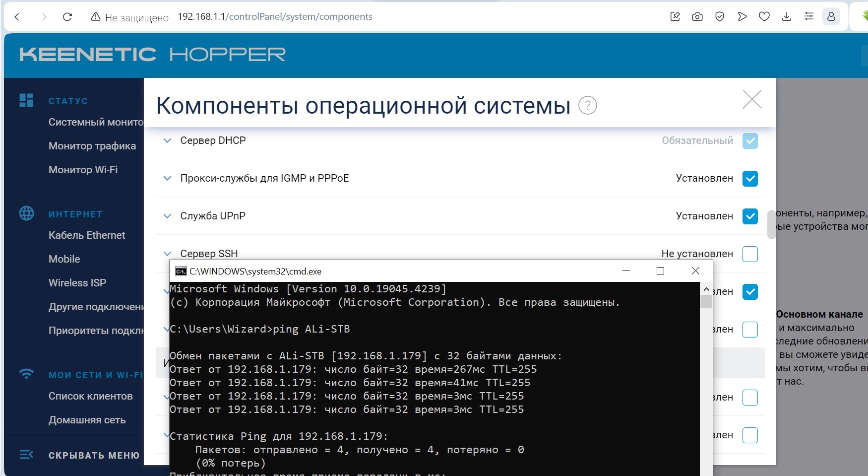Click the browser address bar URL
Screen dimensions: 868x476
coord(275,17)
